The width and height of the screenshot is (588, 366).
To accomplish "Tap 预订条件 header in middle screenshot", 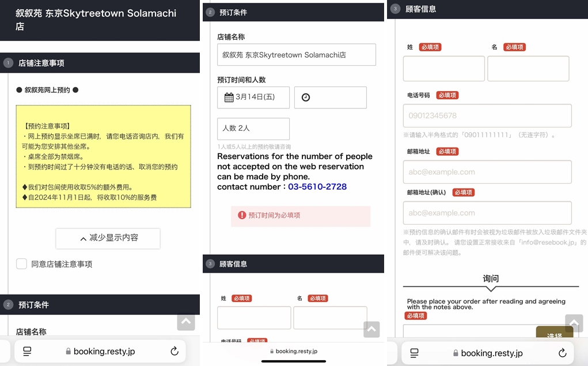I will (x=293, y=12).
